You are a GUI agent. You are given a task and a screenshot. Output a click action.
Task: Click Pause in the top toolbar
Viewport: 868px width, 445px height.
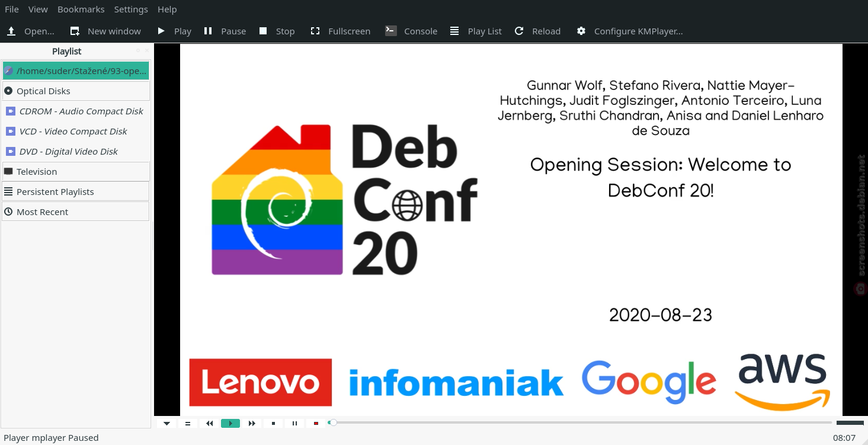[225, 31]
